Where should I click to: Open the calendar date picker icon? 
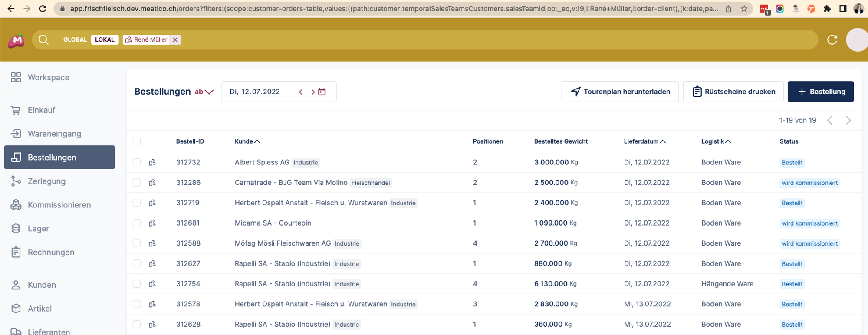point(322,92)
